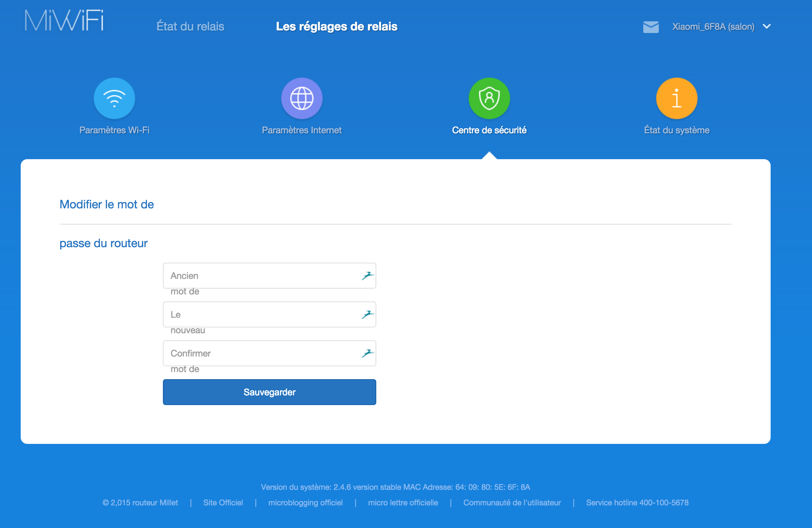Viewport: 812px width, 528px height.
Task: Open the micro lettre officielle link
Action: coord(403,503)
